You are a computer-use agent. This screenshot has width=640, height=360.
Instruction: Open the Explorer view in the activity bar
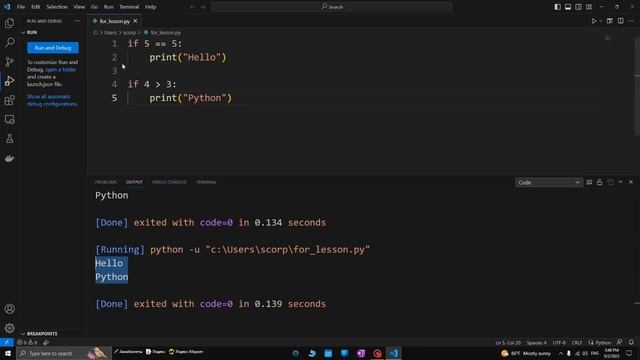click(9, 23)
